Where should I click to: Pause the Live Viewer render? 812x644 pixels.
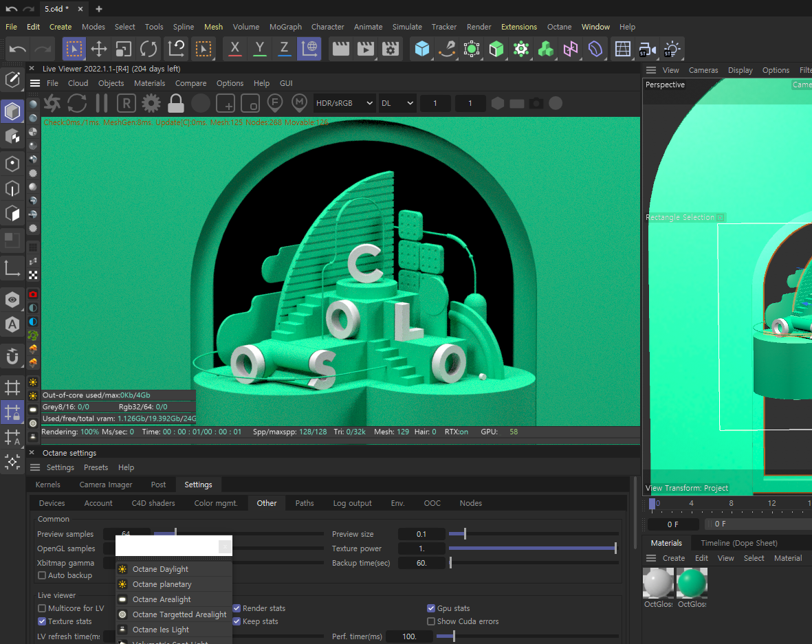pyautogui.click(x=102, y=103)
